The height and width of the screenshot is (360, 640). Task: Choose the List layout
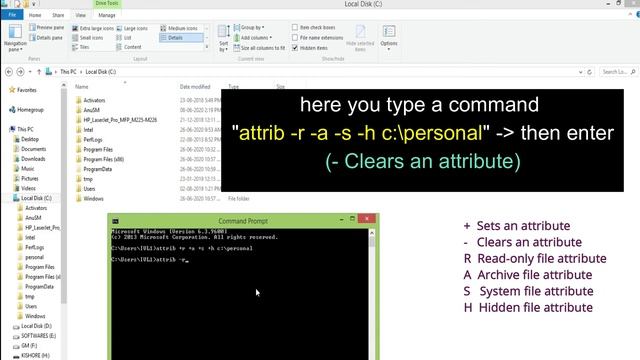[x=124, y=38]
